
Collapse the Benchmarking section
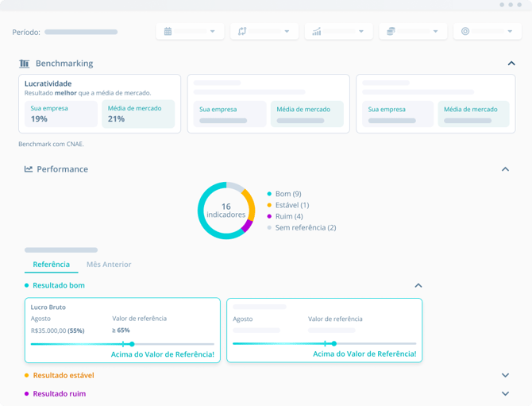pos(511,64)
